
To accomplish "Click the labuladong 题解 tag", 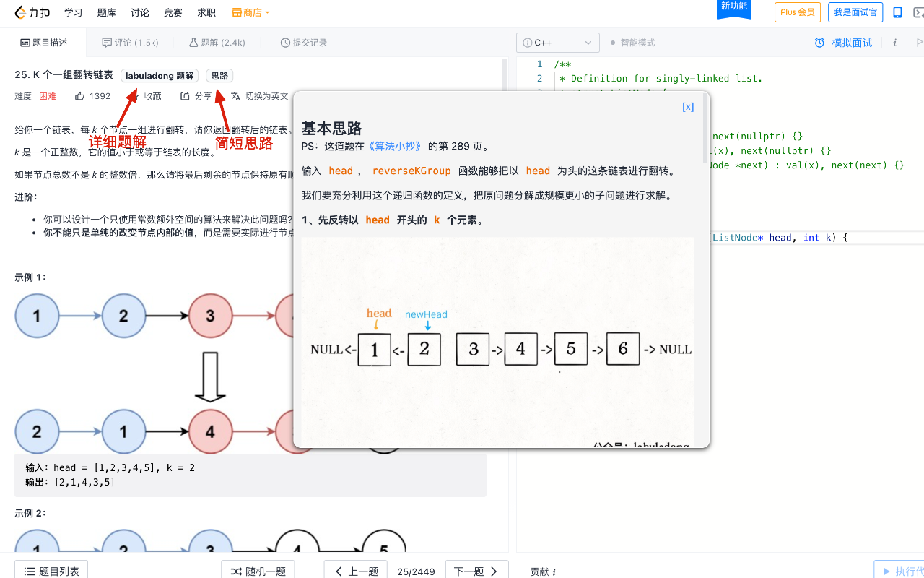I will [159, 75].
